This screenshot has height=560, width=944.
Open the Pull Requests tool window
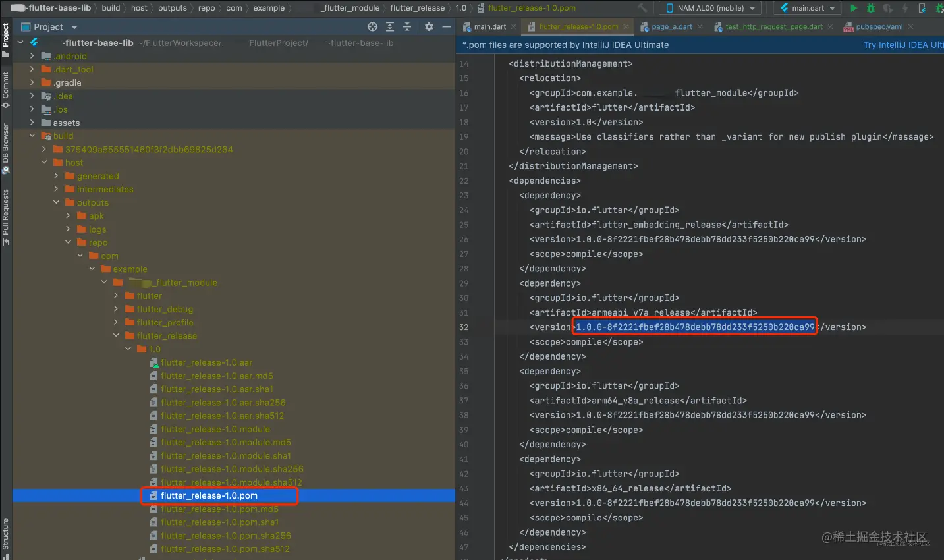tap(6, 217)
